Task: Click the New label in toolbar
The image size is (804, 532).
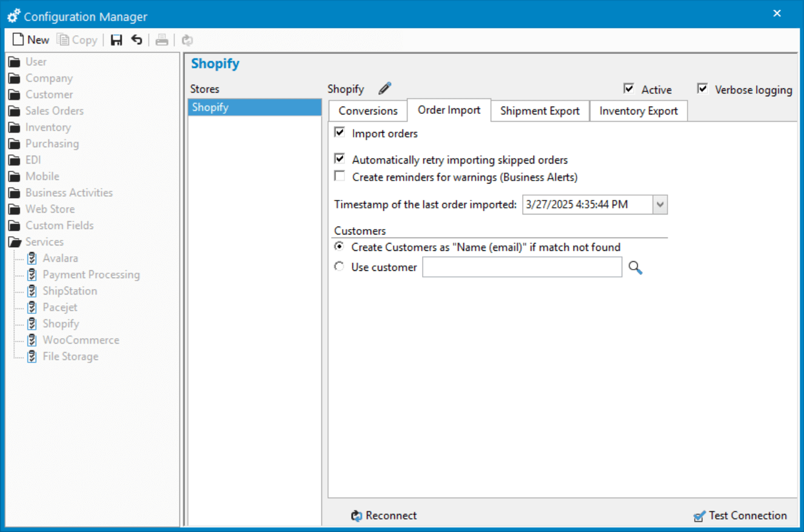Action: click(x=38, y=40)
